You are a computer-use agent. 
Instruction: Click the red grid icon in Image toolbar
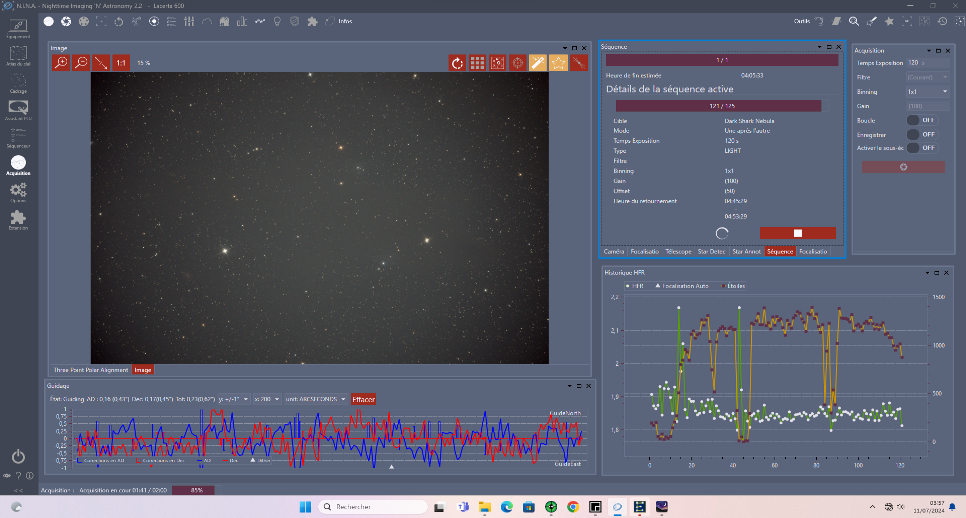click(478, 62)
